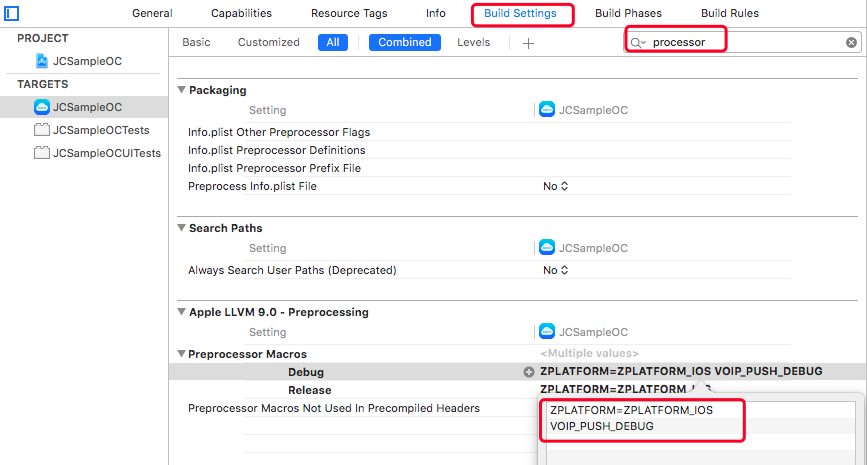The height and width of the screenshot is (465, 867).
Task: Switch to the General tab
Action: (x=152, y=13)
